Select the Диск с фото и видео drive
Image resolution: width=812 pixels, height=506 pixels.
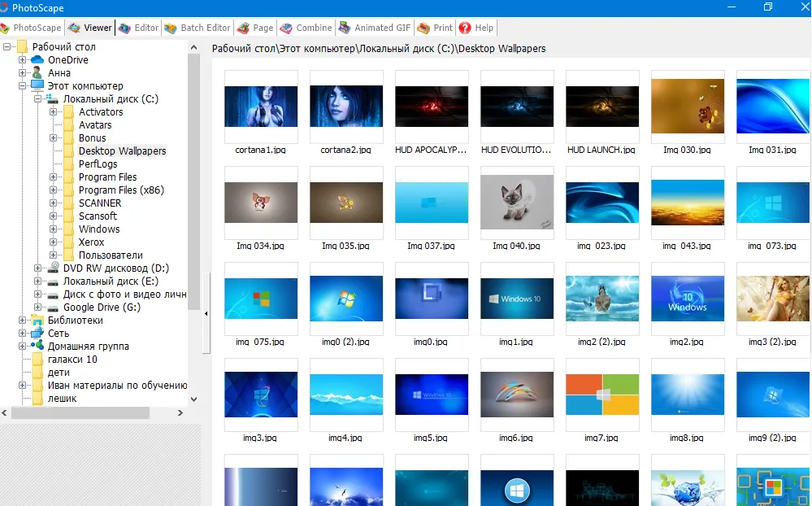[x=124, y=294]
